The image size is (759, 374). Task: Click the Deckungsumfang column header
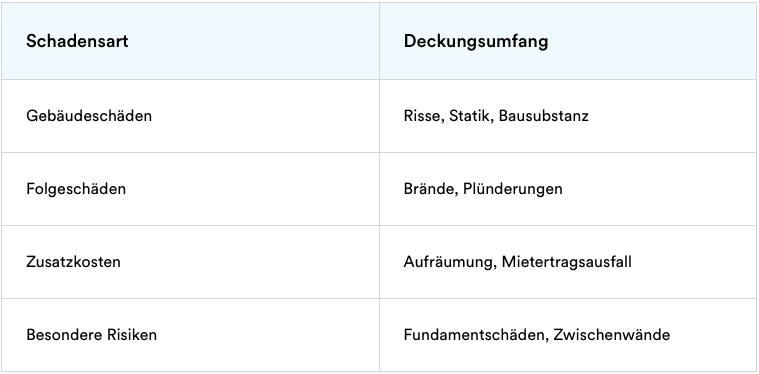[568, 41]
